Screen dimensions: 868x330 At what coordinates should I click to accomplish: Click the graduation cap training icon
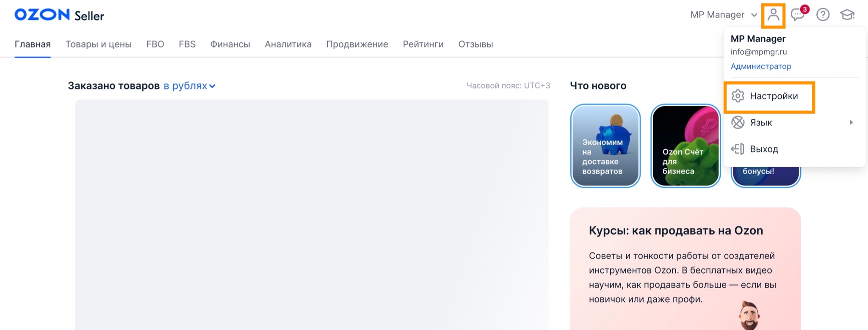pyautogui.click(x=847, y=15)
